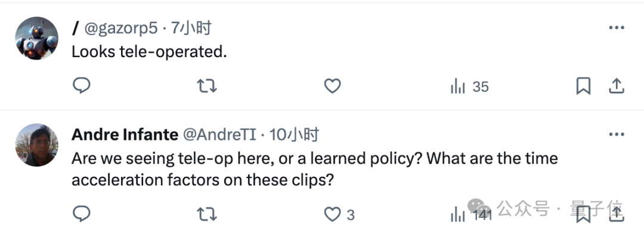Viewport: 644px width, 234px height.
Task: View analytics showing 141 views
Action: [x=471, y=214]
